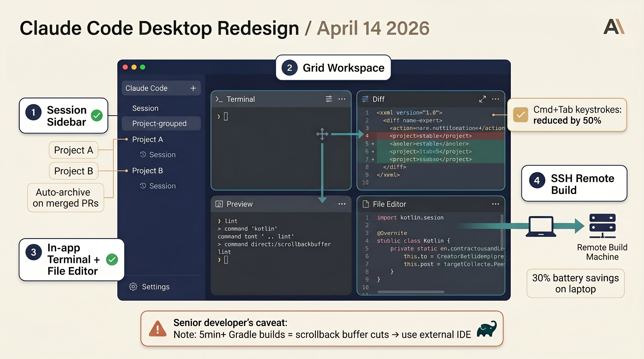Expand the Diff panel to fullscreen
644x359 pixels.
483,99
